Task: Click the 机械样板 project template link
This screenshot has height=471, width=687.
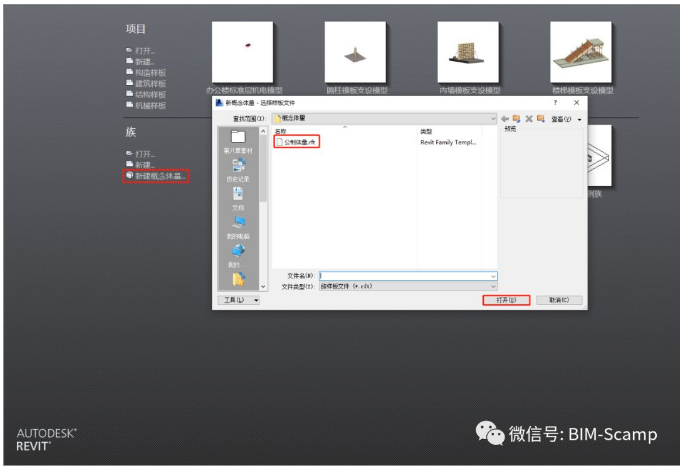Action: click(x=150, y=106)
